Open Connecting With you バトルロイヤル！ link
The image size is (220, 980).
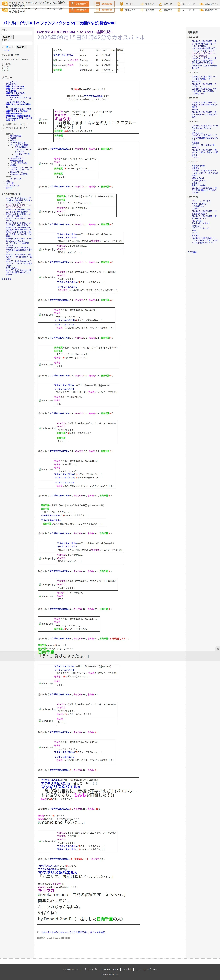point(19,119)
